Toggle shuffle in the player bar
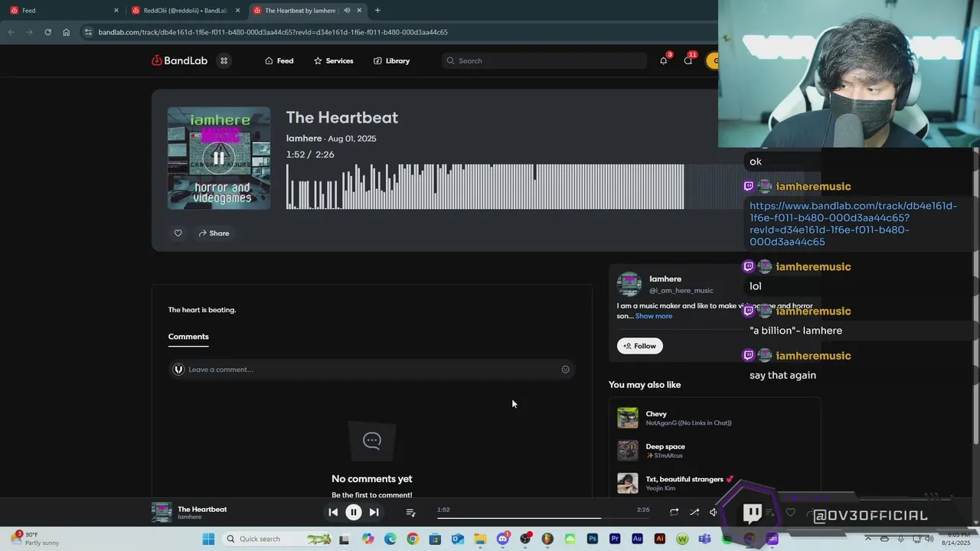Image resolution: width=980 pixels, height=551 pixels. coord(694,512)
